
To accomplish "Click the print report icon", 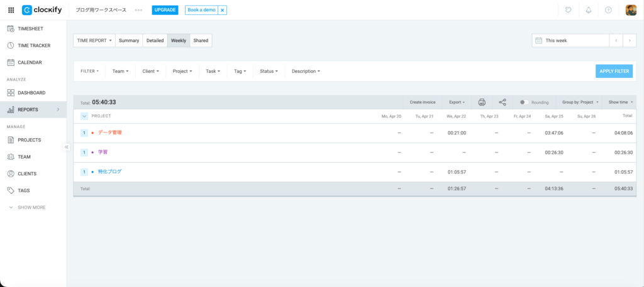I will pos(482,102).
